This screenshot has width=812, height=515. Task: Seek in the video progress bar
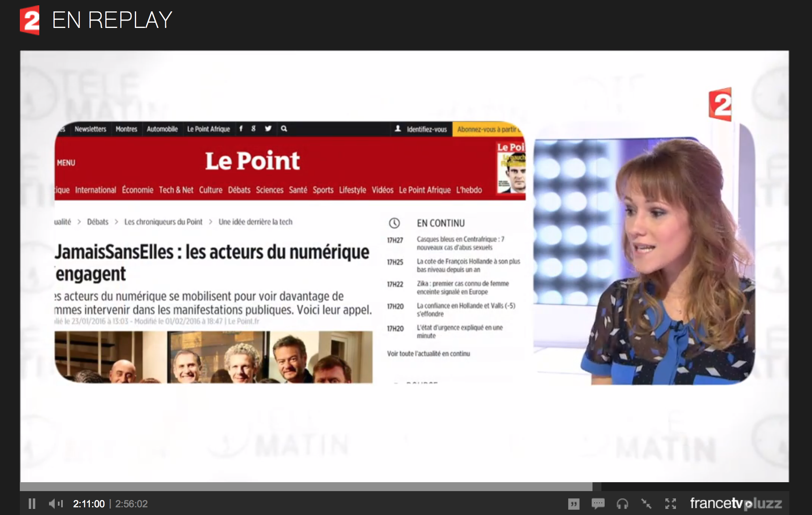404,486
